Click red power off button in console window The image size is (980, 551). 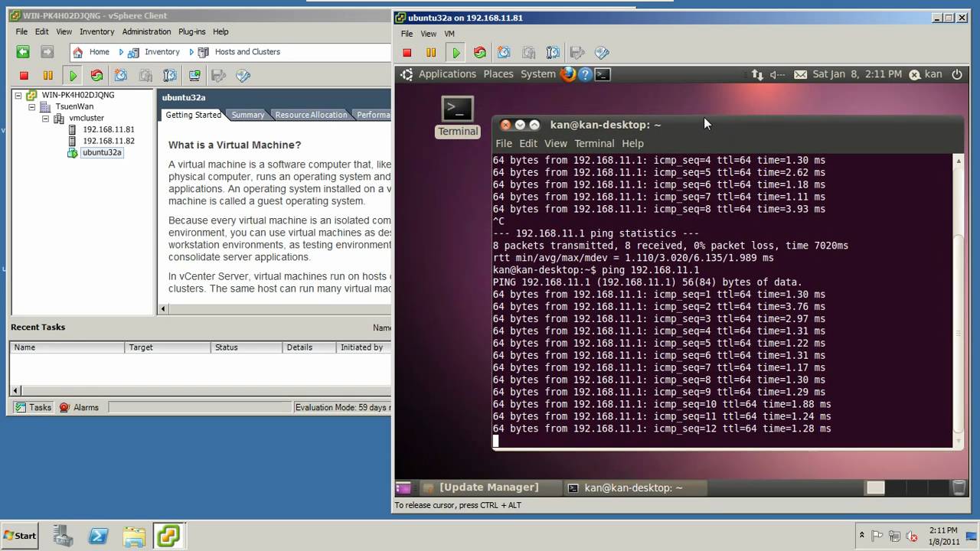[x=407, y=53]
